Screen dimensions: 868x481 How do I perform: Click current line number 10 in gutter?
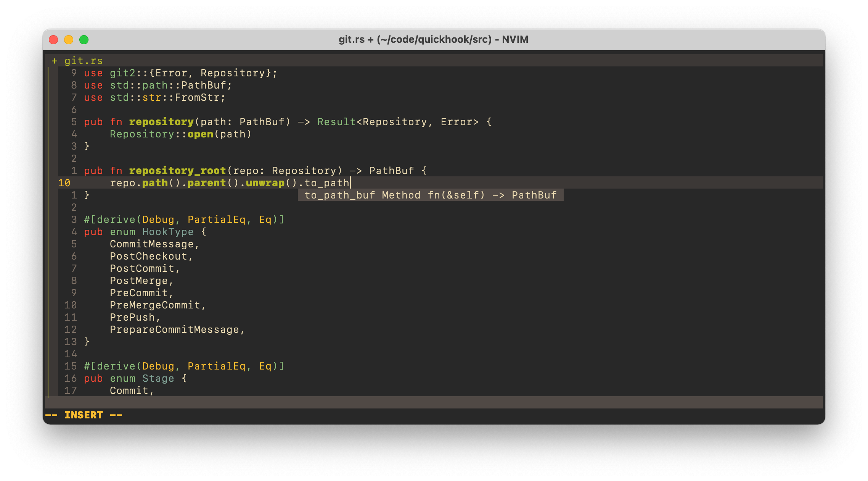64,183
